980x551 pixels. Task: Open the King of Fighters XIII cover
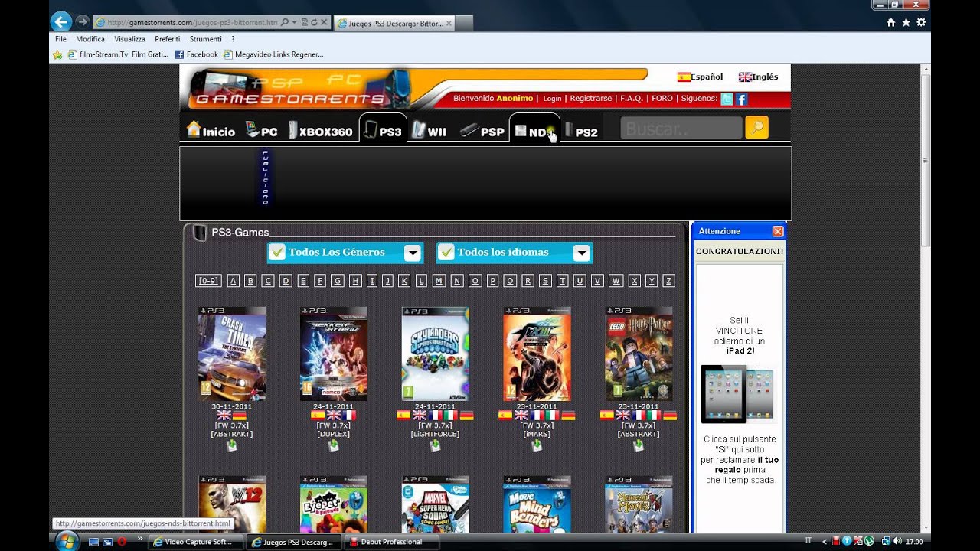(x=537, y=354)
